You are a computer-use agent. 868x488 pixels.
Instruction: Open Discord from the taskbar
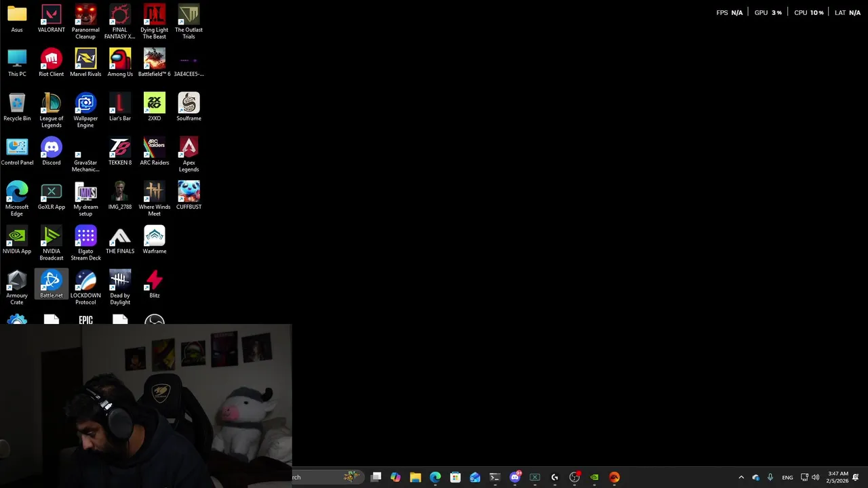point(515,477)
